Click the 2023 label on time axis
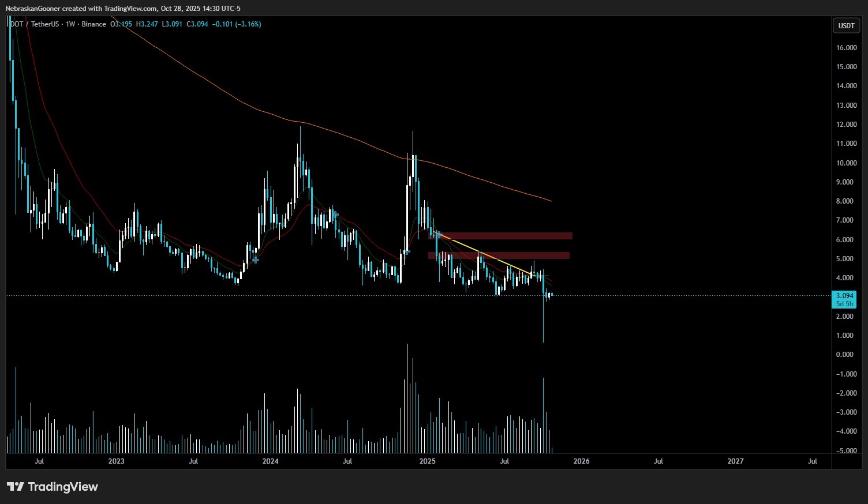The height and width of the screenshot is (504, 868). point(117,461)
